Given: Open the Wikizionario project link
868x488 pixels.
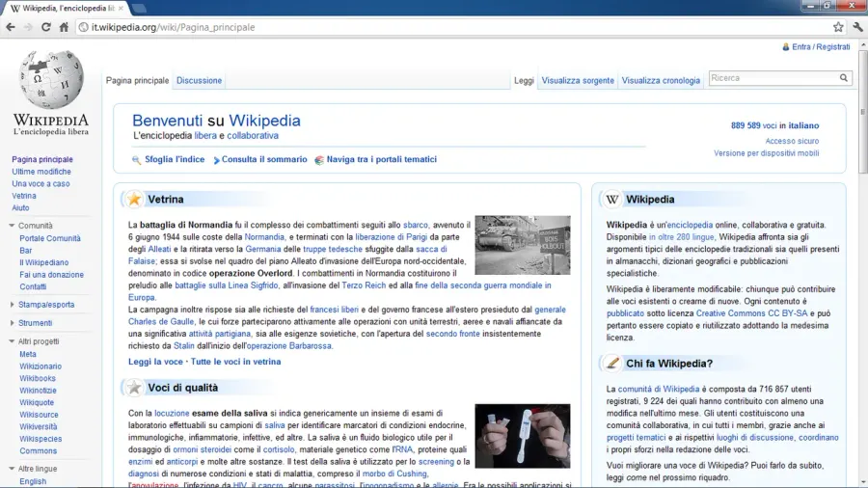Looking at the screenshot, I should (x=41, y=366).
